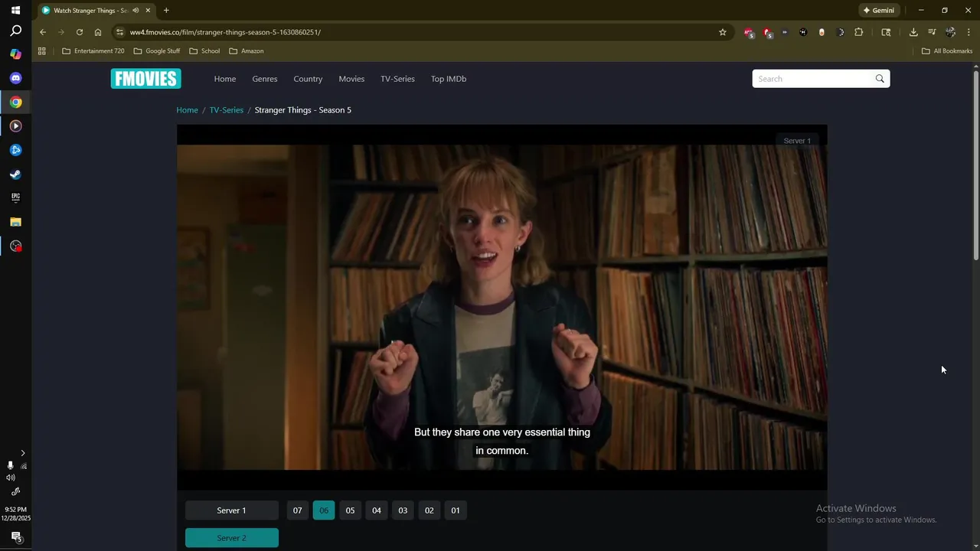980x551 pixels.
Task: Open TV-Series in top navigation
Action: (397, 79)
